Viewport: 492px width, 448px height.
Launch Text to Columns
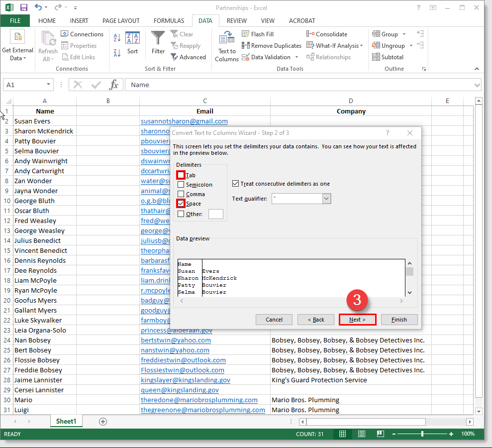[227, 46]
